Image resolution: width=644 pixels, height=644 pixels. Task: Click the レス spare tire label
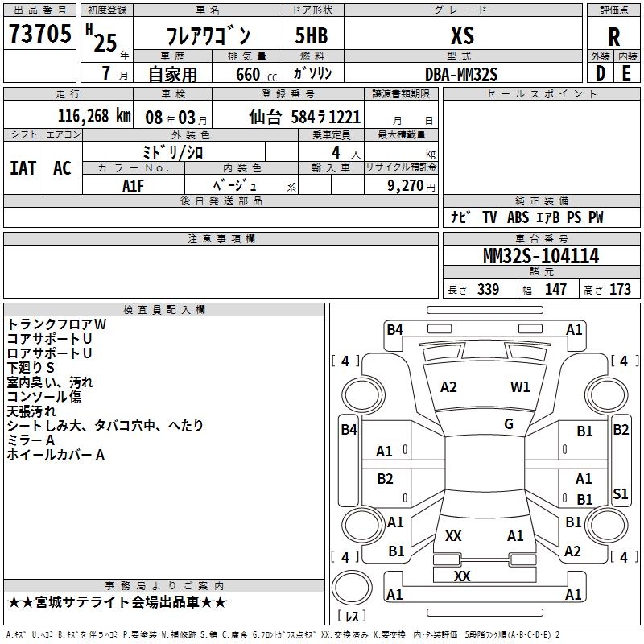point(352,616)
